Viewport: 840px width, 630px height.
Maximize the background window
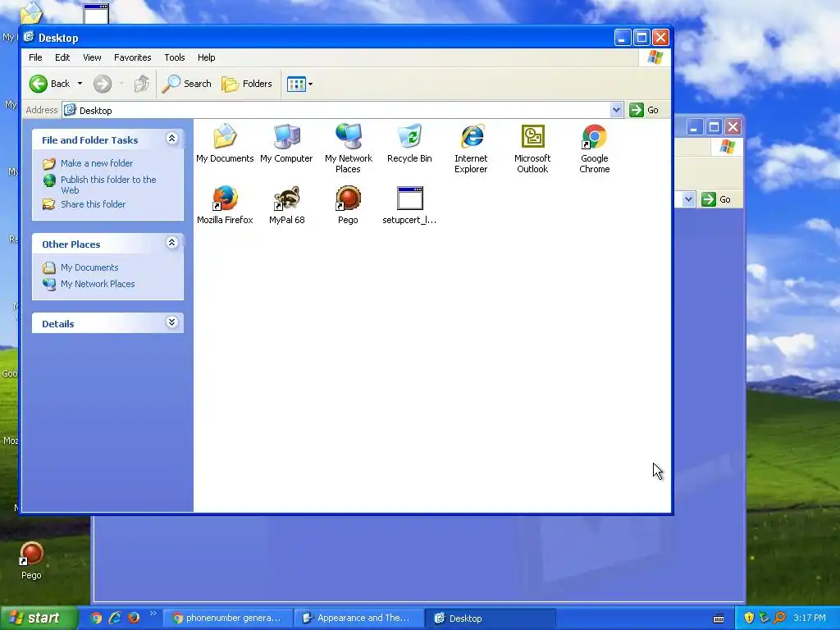click(x=714, y=127)
